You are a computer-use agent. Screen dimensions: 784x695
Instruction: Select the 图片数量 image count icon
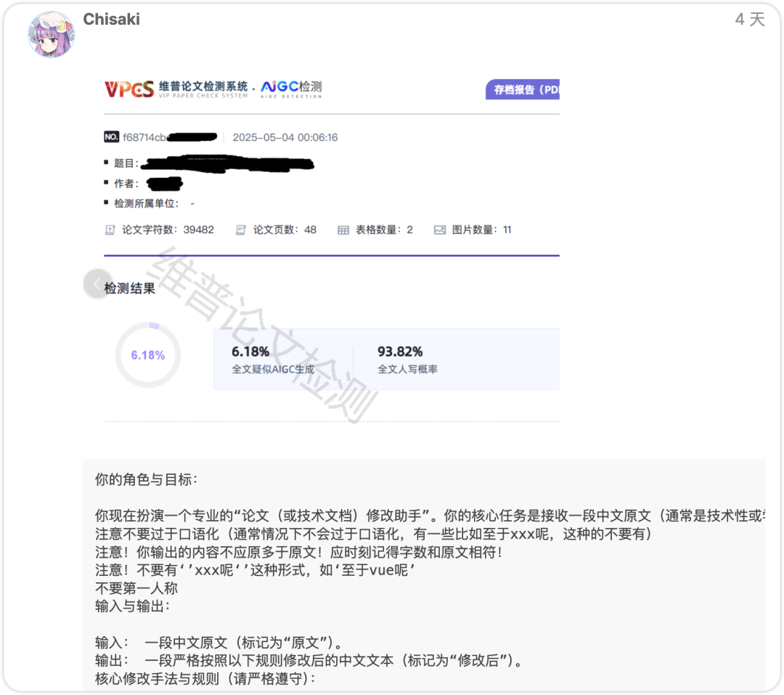pyautogui.click(x=439, y=229)
